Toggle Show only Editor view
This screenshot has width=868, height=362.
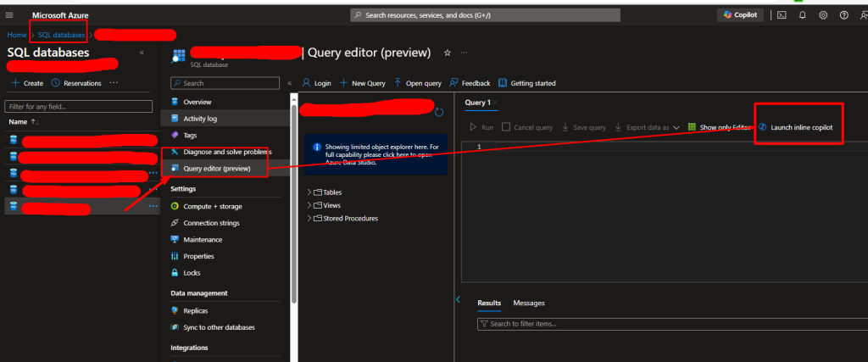click(x=719, y=127)
